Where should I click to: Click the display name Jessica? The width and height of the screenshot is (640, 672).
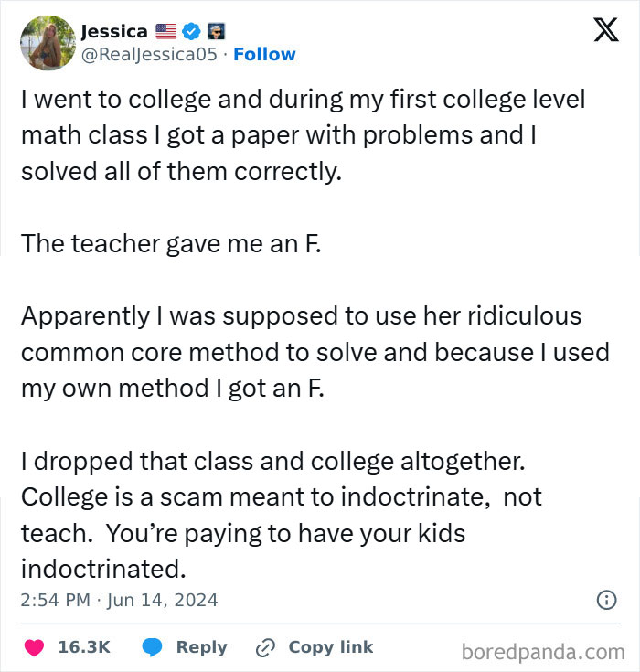pyautogui.click(x=114, y=31)
